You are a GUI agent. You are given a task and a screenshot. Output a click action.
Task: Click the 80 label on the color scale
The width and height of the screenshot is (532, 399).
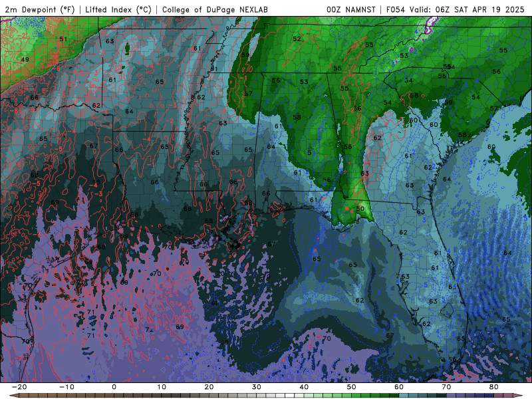pos(494,387)
